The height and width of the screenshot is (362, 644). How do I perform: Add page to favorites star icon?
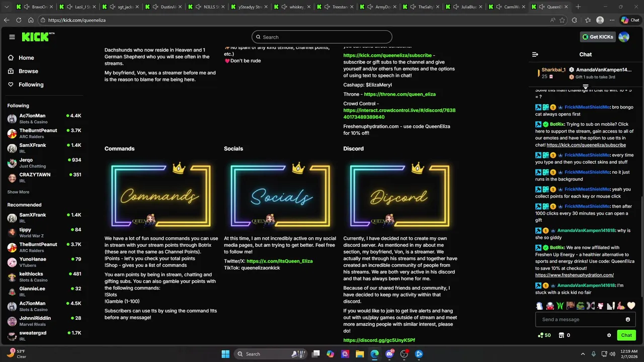click(563, 20)
